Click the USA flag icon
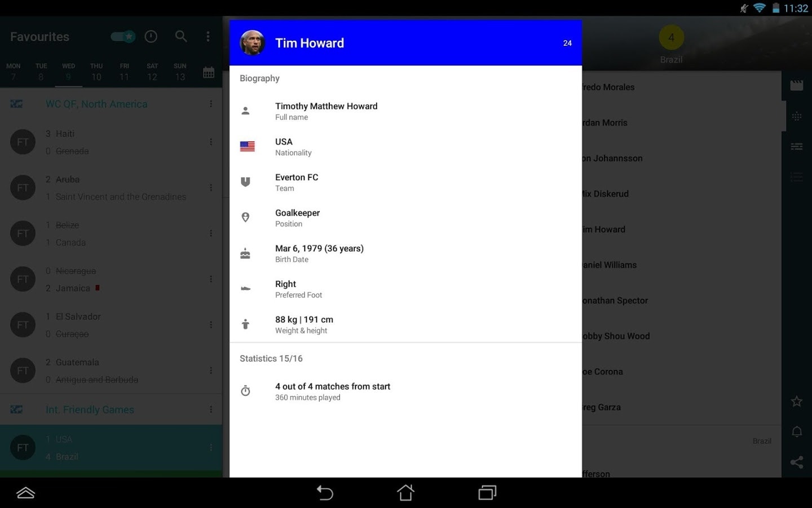 click(x=248, y=147)
